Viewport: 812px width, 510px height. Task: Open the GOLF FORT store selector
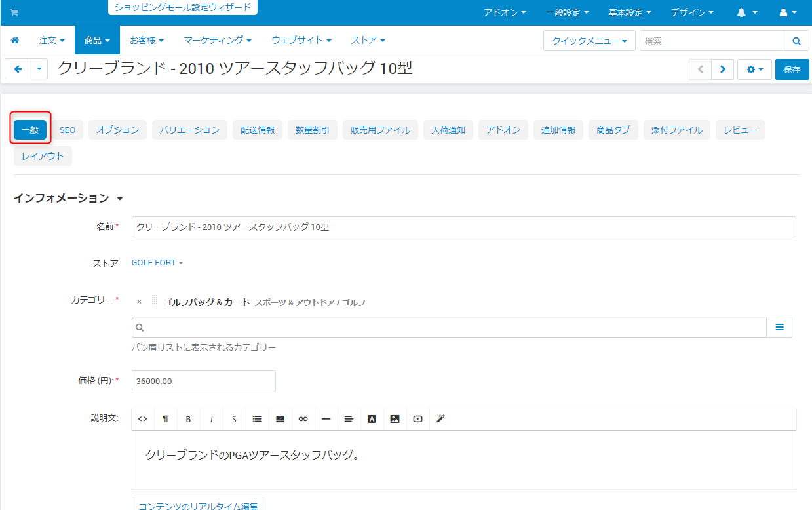[157, 263]
